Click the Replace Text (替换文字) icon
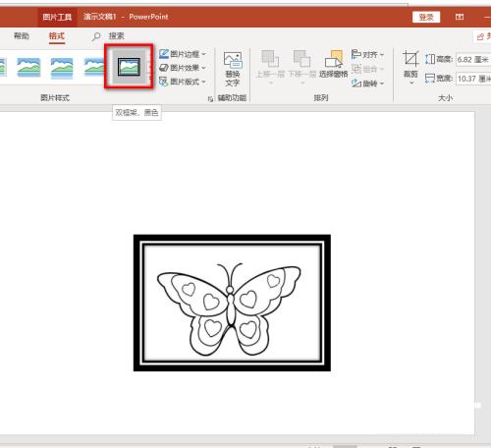This screenshot has height=448, width=491. tap(233, 69)
